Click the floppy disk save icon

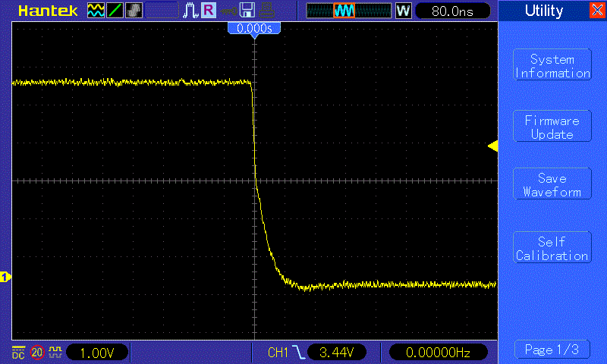coord(247,11)
